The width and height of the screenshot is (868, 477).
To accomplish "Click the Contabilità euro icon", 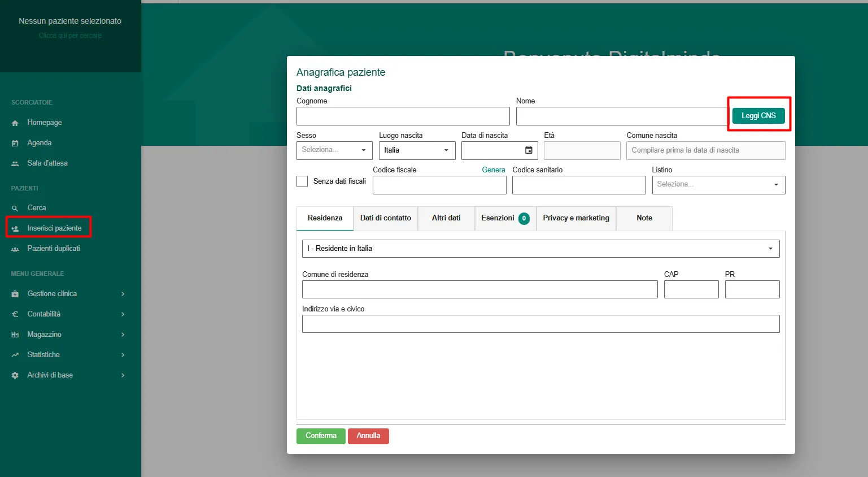I will click(15, 314).
